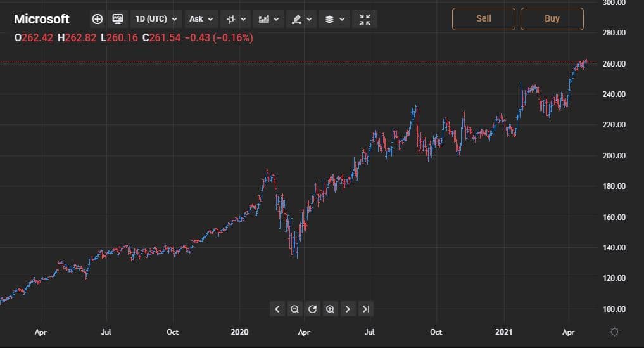Click the 240.00 price axis label
This screenshot has height=348, width=644.
click(614, 94)
